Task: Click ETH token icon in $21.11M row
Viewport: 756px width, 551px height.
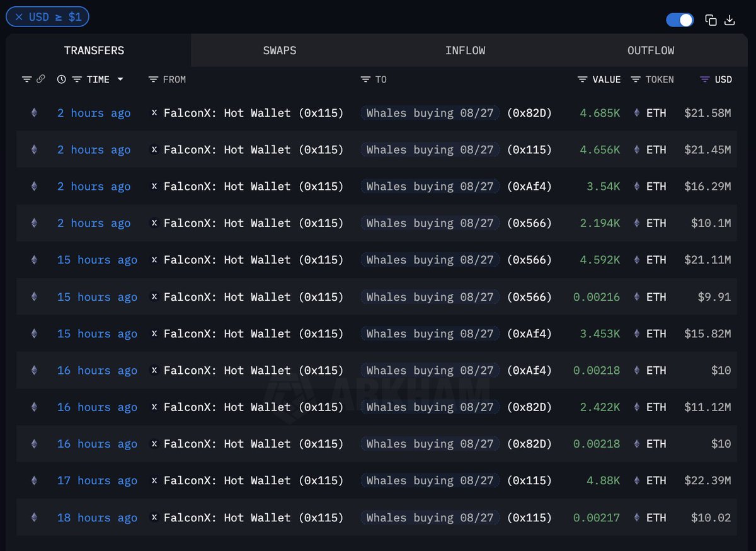Action: click(x=636, y=260)
